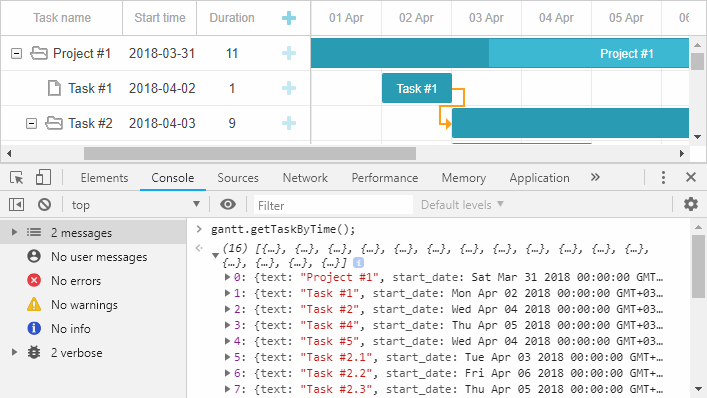Open the console settings gear
Image resolution: width=707 pixels, height=398 pixels.
pos(691,204)
